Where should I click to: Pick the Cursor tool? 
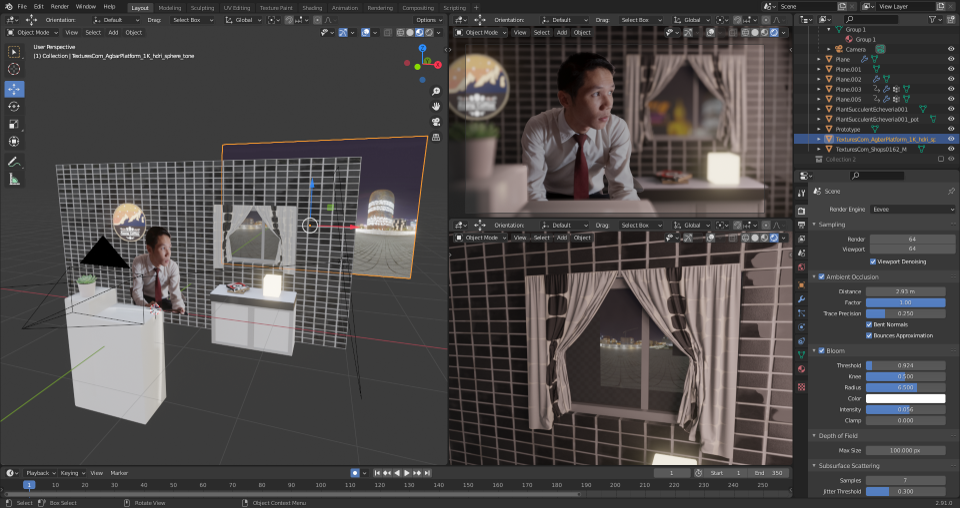point(14,69)
